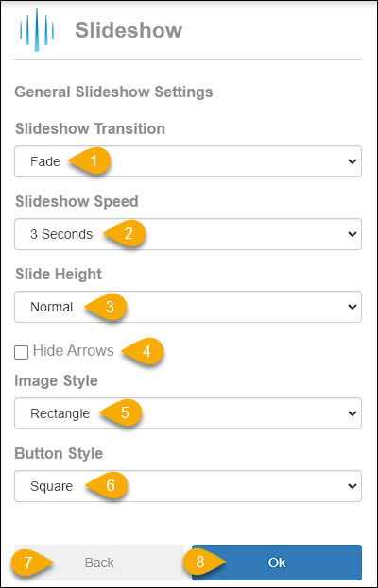Viewport: 378px width, 588px height.
Task: Confirm settings with the blue Ok button
Action: point(277,563)
